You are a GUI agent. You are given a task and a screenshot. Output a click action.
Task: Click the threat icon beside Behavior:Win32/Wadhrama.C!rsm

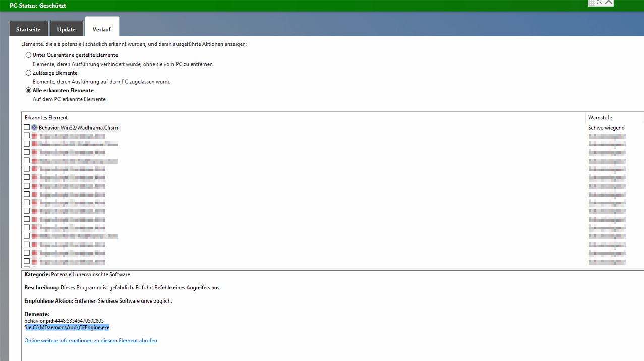(x=34, y=128)
